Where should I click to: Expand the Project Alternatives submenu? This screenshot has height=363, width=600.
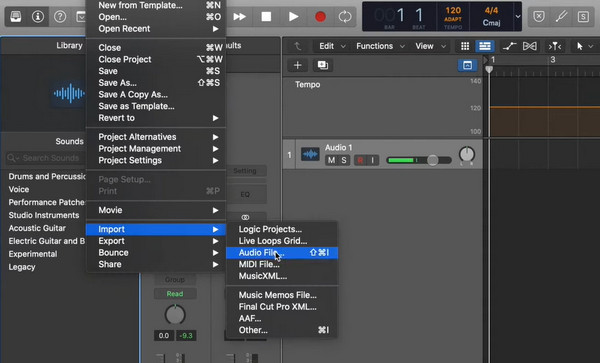pyautogui.click(x=156, y=137)
